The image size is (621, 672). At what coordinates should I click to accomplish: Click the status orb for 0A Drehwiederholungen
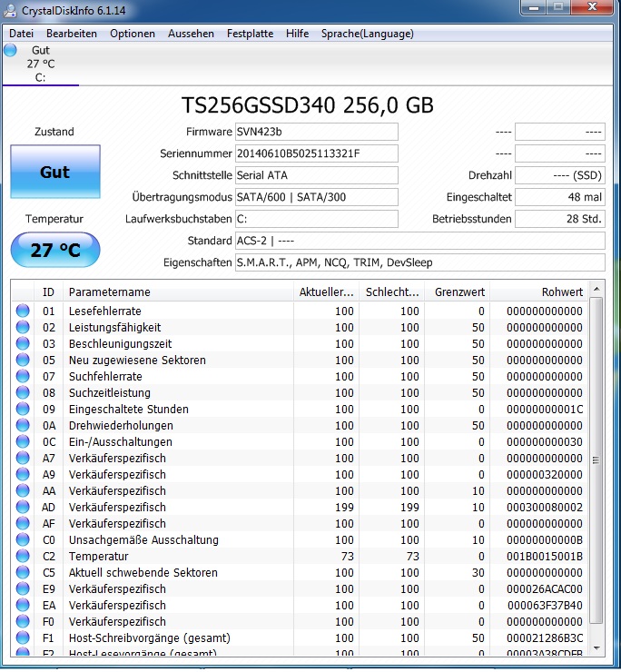coord(23,425)
